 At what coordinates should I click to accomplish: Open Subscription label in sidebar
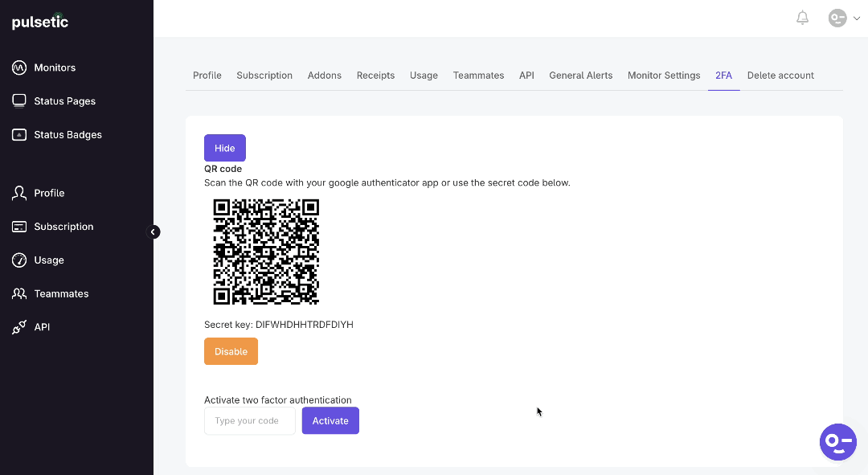click(63, 227)
